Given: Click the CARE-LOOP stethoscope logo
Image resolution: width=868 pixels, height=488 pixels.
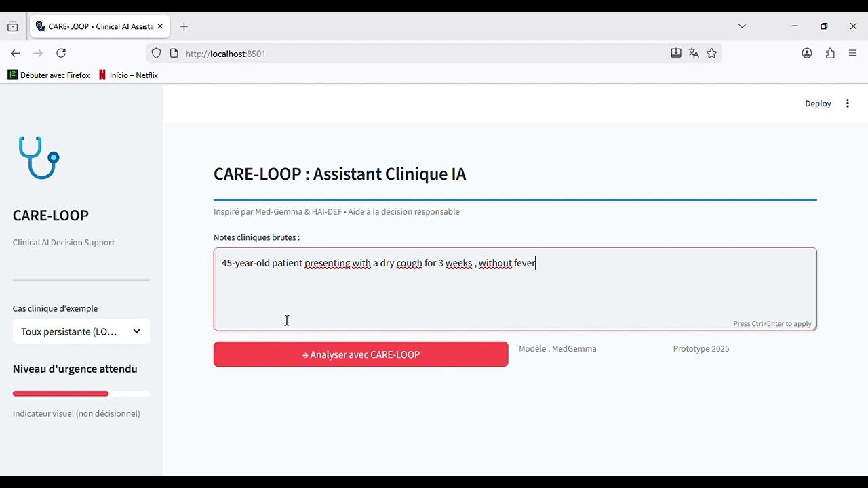Looking at the screenshot, I should click(39, 158).
